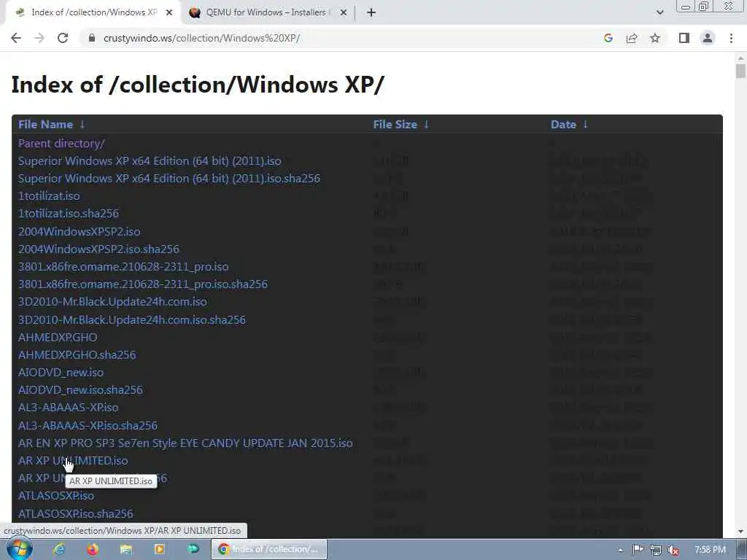Open 2004WindowsXPSP2.iso.sha256
The width and height of the screenshot is (747, 560).
coord(98,249)
